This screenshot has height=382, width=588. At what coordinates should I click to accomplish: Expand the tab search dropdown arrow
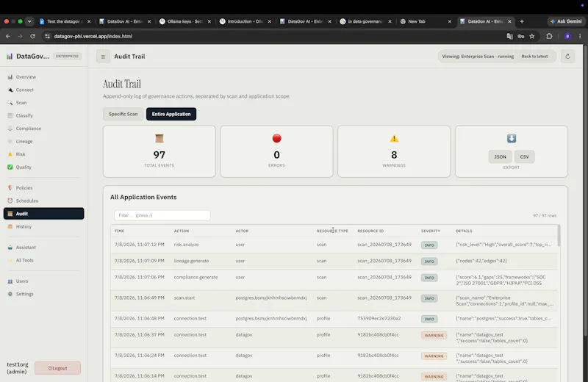click(x=29, y=21)
